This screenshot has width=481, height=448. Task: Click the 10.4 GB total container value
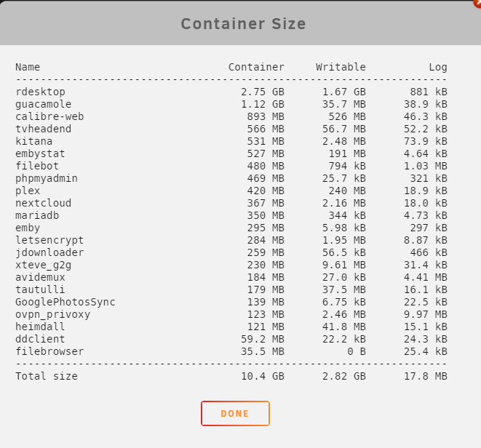coord(263,376)
